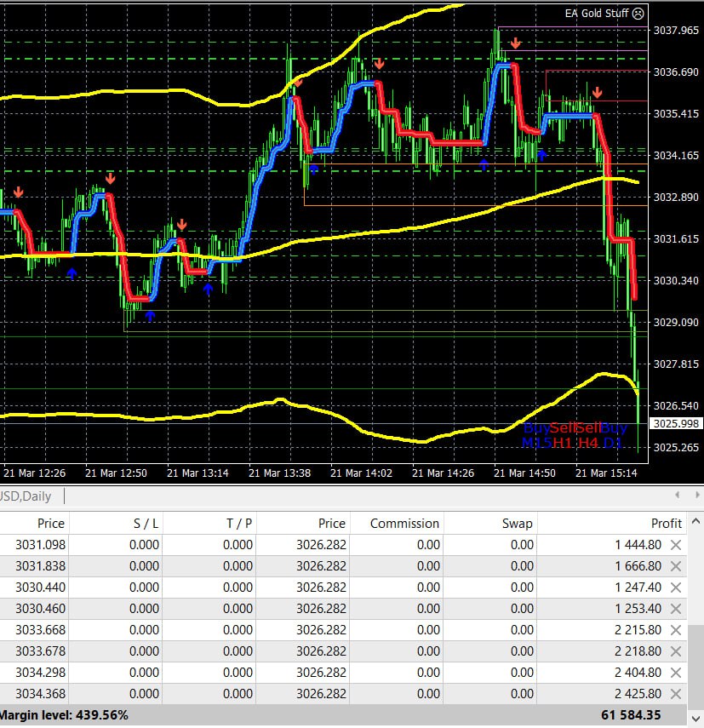The image size is (704, 728).
Task: Click the left chart tab navigation arrow
Action: 677,496
